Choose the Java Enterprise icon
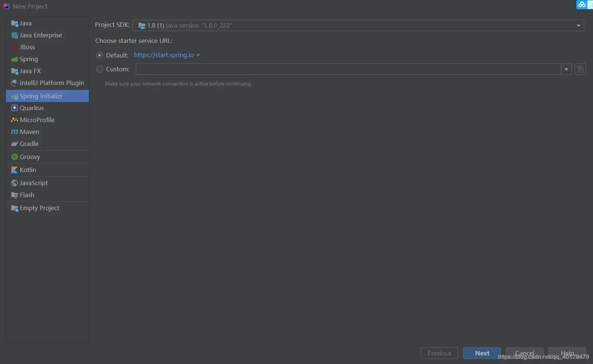Viewport: 593px width, 364px height. point(15,35)
